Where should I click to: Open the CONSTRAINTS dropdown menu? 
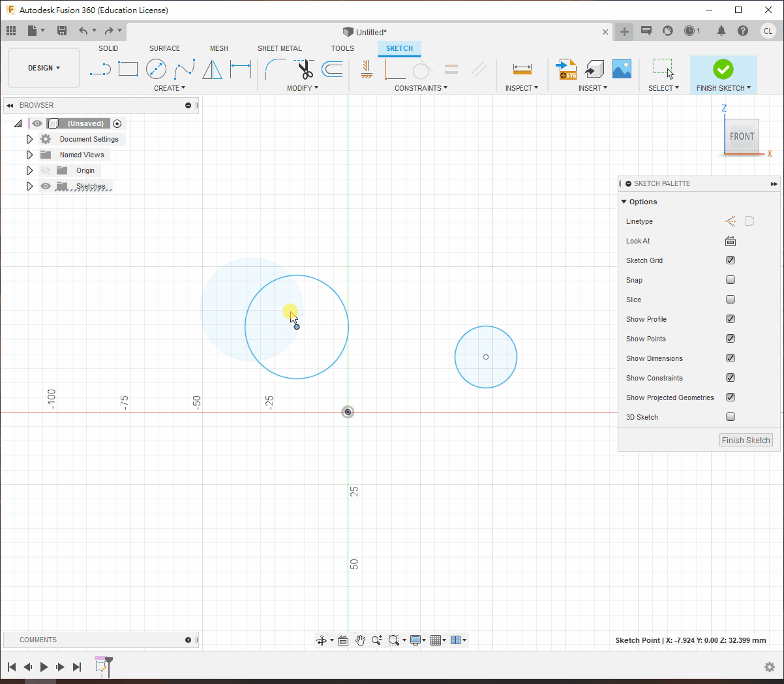coord(421,88)
